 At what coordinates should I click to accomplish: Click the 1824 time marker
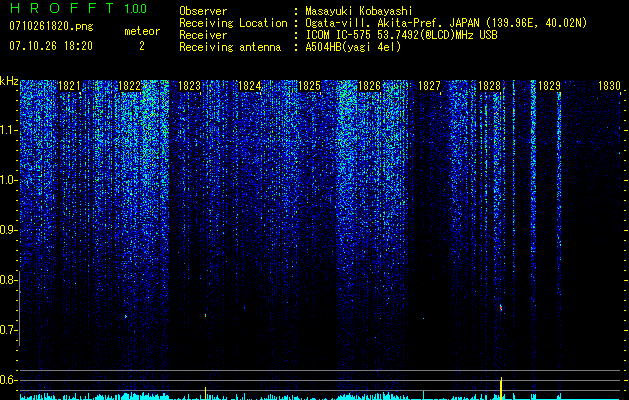click(x=250, y=86)
